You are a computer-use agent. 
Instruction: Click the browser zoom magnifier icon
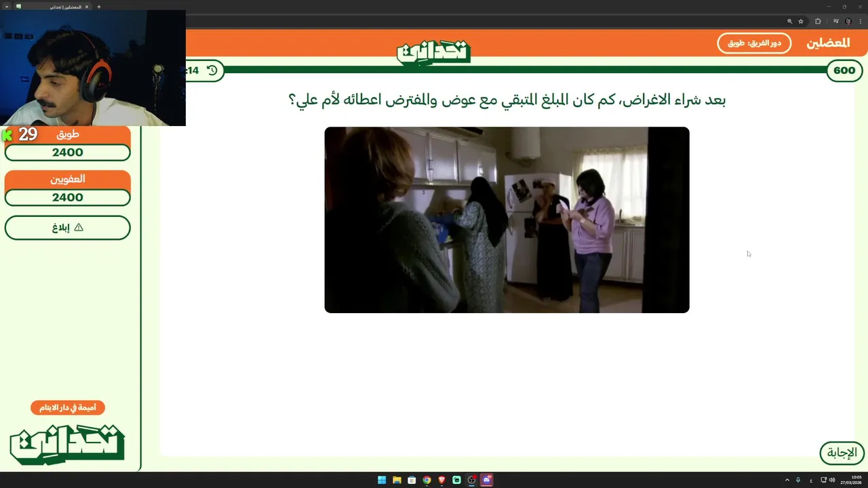(x=789, y=22)
